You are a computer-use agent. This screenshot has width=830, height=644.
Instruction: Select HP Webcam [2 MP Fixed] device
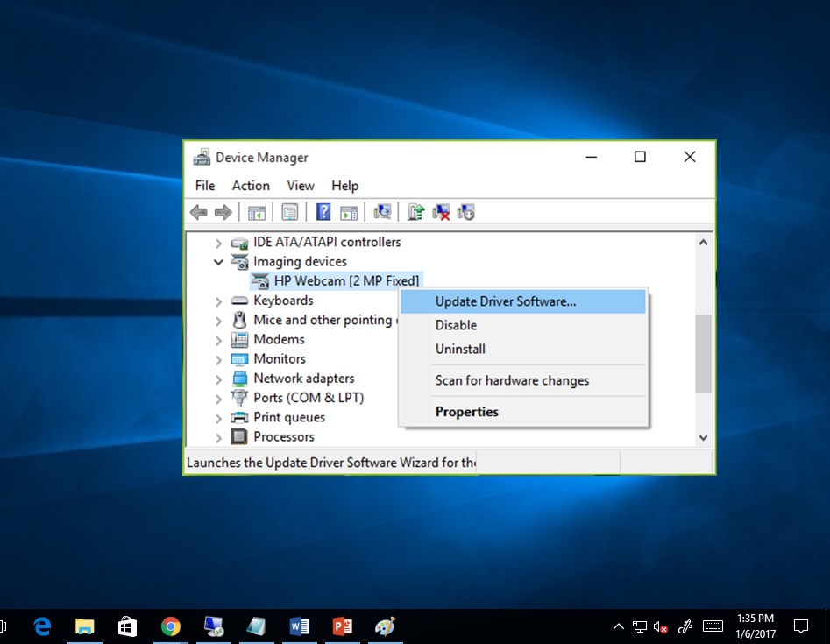pos(347,281)
